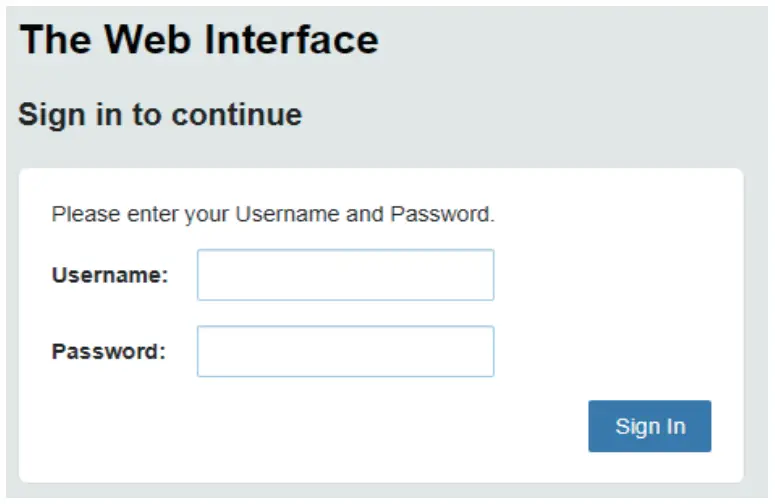Screen dimensions: 775x504
Task: Click the Please enter your Username instruction text
Action: click(x=273, y=214)
